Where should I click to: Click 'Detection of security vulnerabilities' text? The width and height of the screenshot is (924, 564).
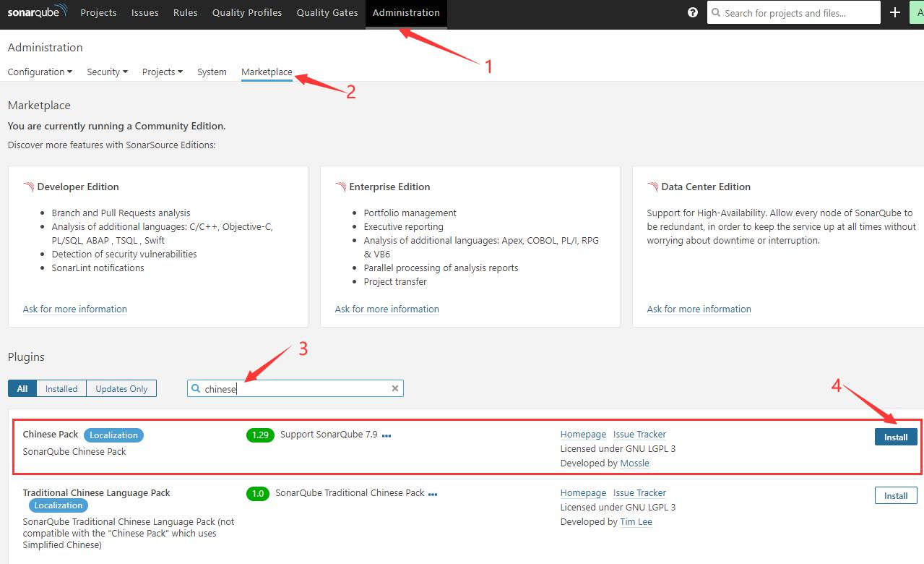(124, 254)
